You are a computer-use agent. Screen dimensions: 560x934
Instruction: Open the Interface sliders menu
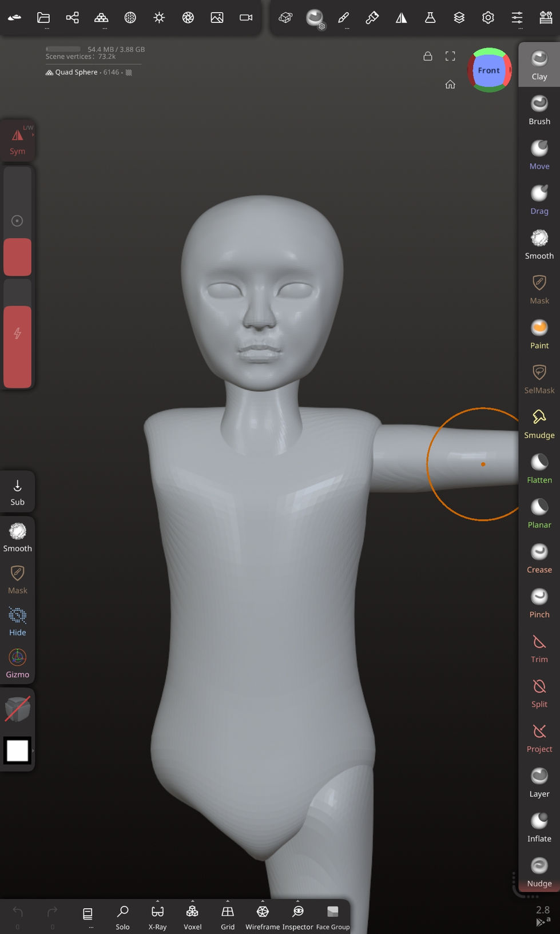pyautogui.click(x=517, y=18)
